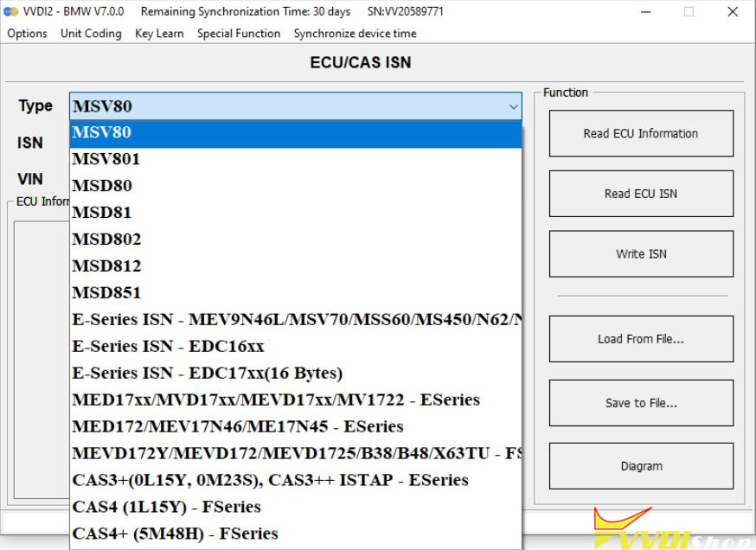Click the Write ISN button
756x550 pixels.
[641, 254]
